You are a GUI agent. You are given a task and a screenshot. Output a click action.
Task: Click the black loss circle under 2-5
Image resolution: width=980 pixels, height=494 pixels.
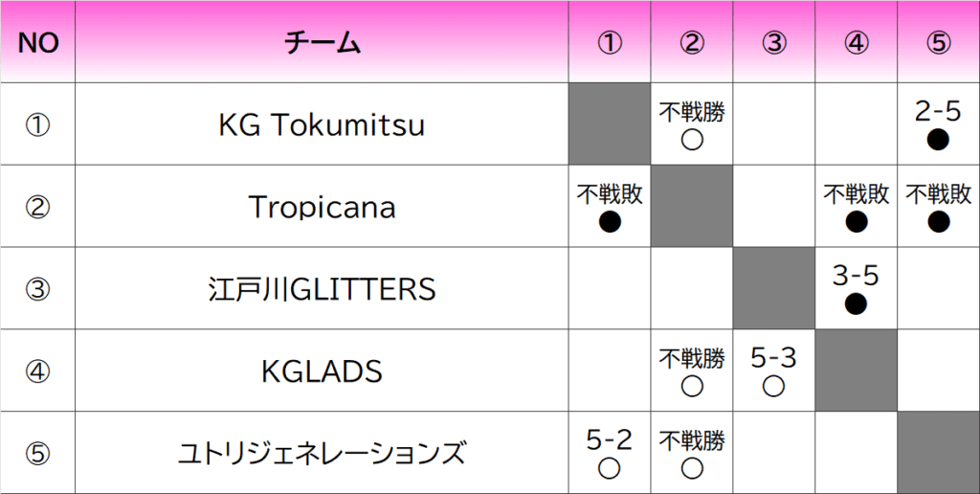[938, 141]
